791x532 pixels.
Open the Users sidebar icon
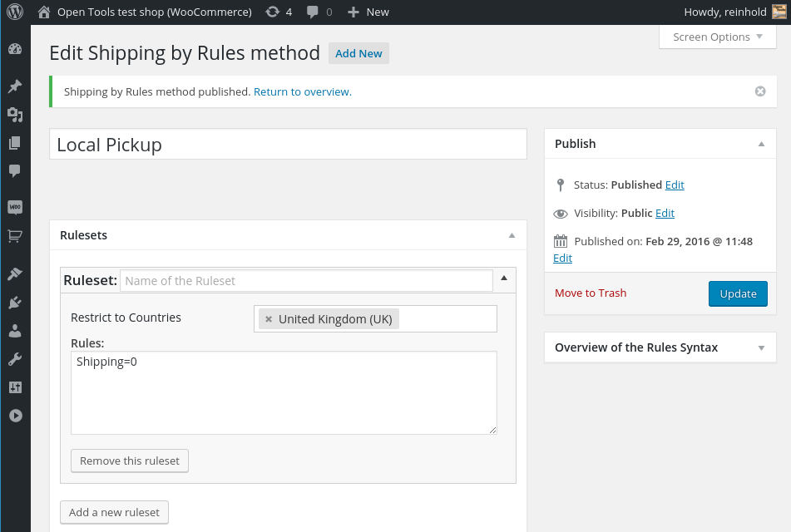14,331
